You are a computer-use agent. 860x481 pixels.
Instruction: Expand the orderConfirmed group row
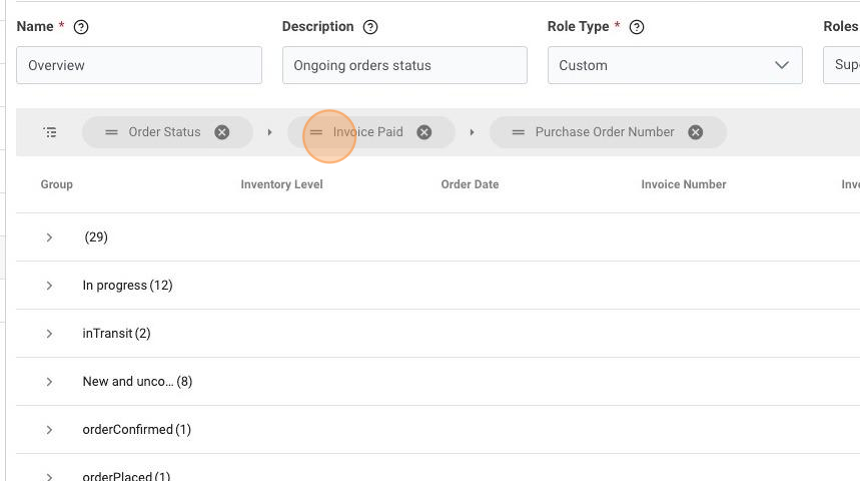[49, 429]
